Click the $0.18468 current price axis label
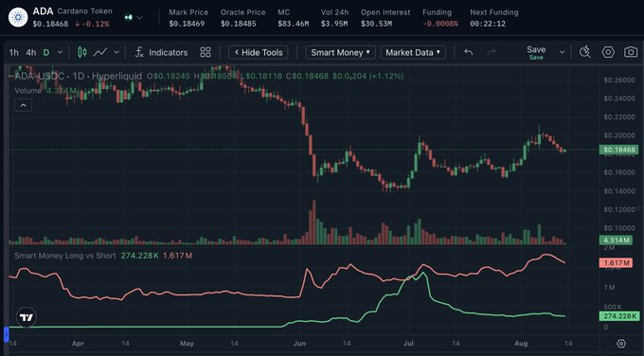Viewport: 644px width, 356px height. pyautogui.click(x=618, y=150)
